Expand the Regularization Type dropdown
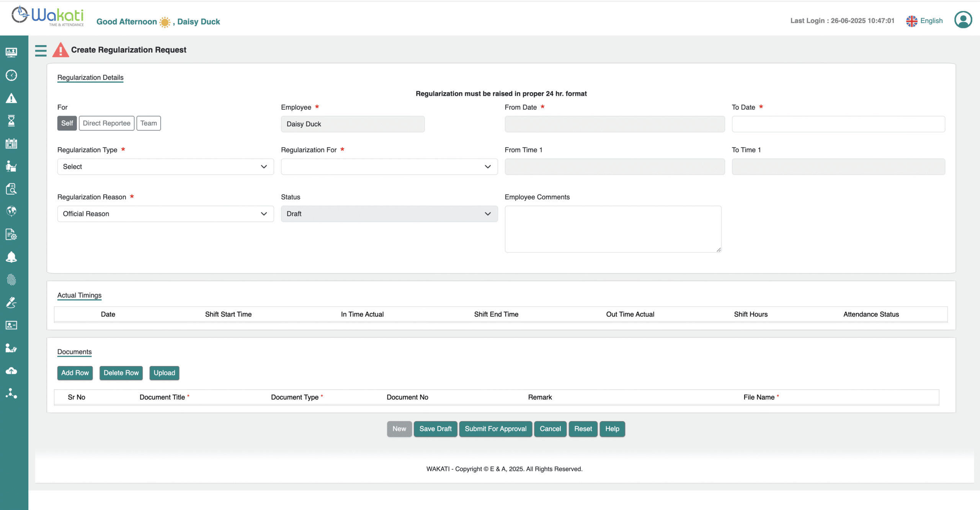This screenshot has width=980, height=510. point(165,167)
